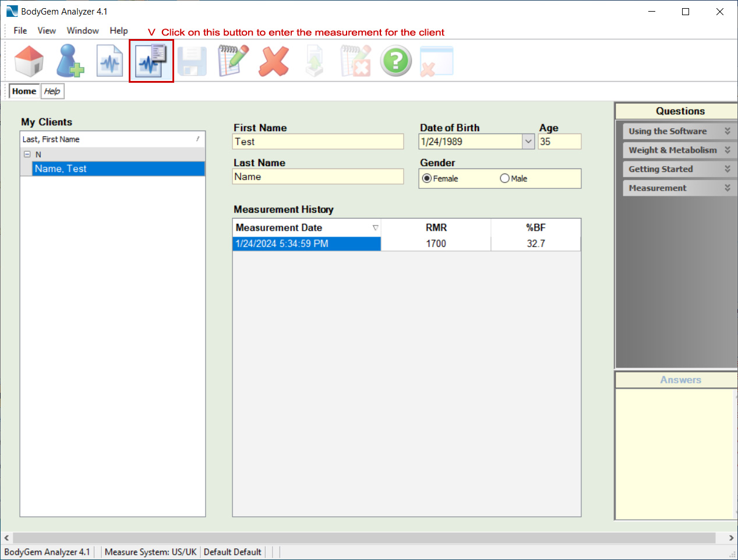Click the grayed-out floppy disk save icon
The width and height of the screenshot is (738, 560).
point(192,61)
